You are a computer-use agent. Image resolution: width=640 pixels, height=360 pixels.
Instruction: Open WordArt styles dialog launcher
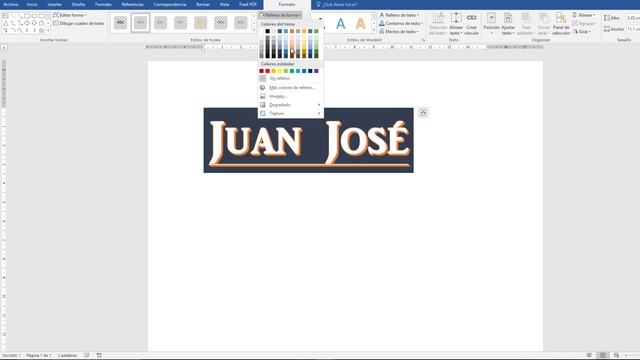click(x=423, y=40)
